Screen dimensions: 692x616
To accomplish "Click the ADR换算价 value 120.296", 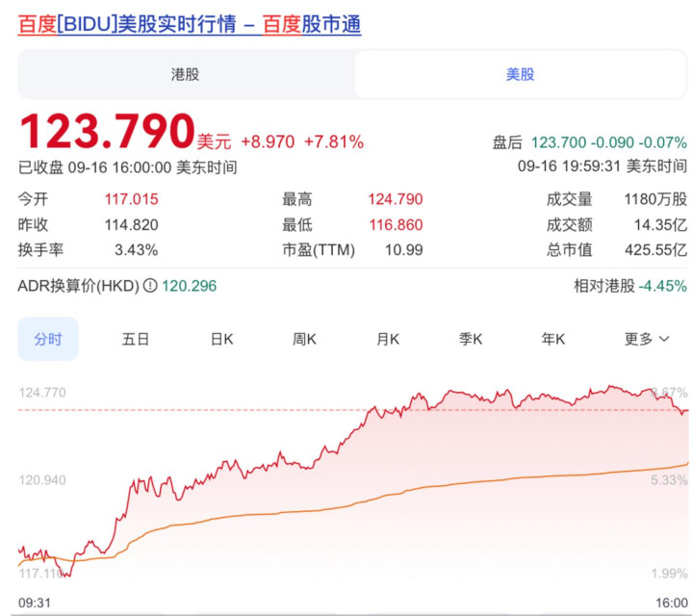I will (x=190, y=286).
